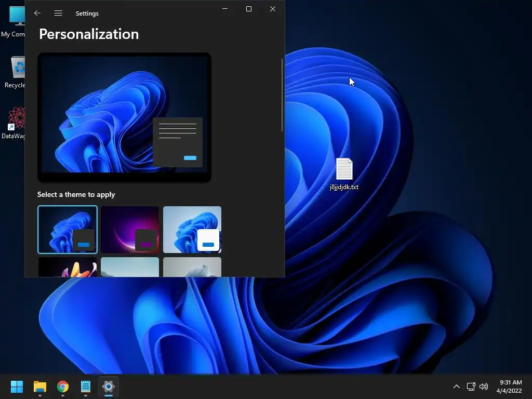Apply the light blue bloom theme
532x399 pixels.
(x=192, y=230)
